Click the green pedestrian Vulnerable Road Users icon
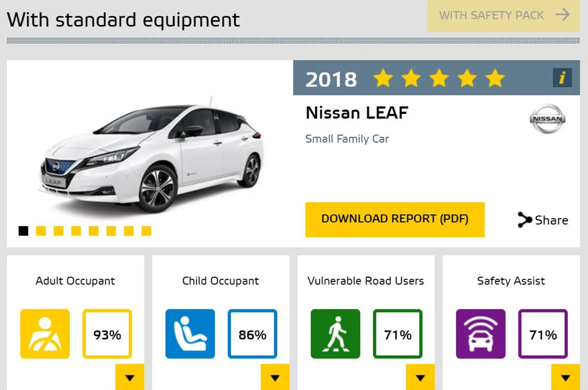Image resolution: width=588 pixels, height=390 pixels. point(335,334)
